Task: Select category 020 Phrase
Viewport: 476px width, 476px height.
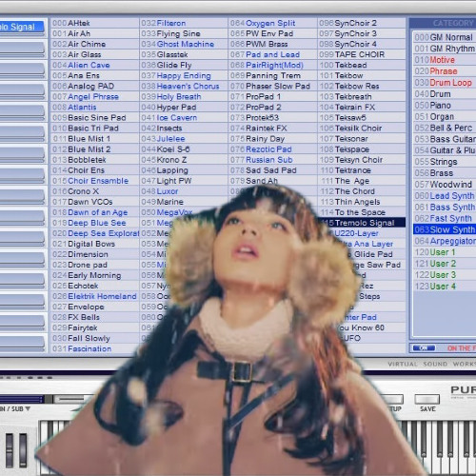Action: 445,71
